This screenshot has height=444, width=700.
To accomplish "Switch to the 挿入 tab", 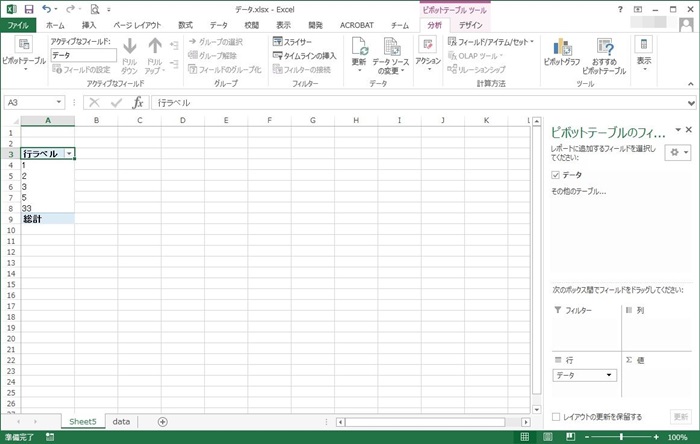I will (x=89, y=25).
